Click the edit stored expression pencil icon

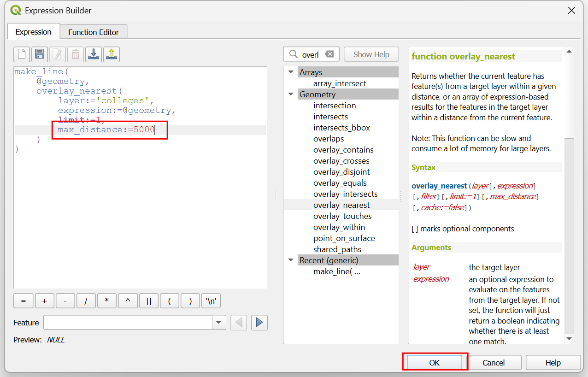pos(58,54)
